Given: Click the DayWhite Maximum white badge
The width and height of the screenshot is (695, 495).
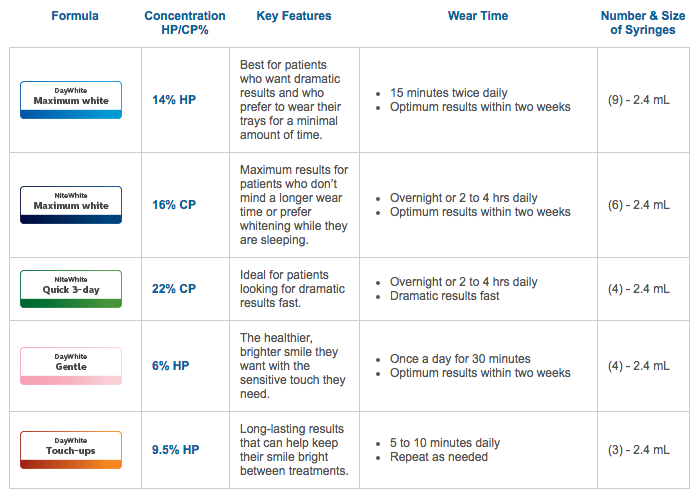Looking at the screenshot, I should click(71, 100).
